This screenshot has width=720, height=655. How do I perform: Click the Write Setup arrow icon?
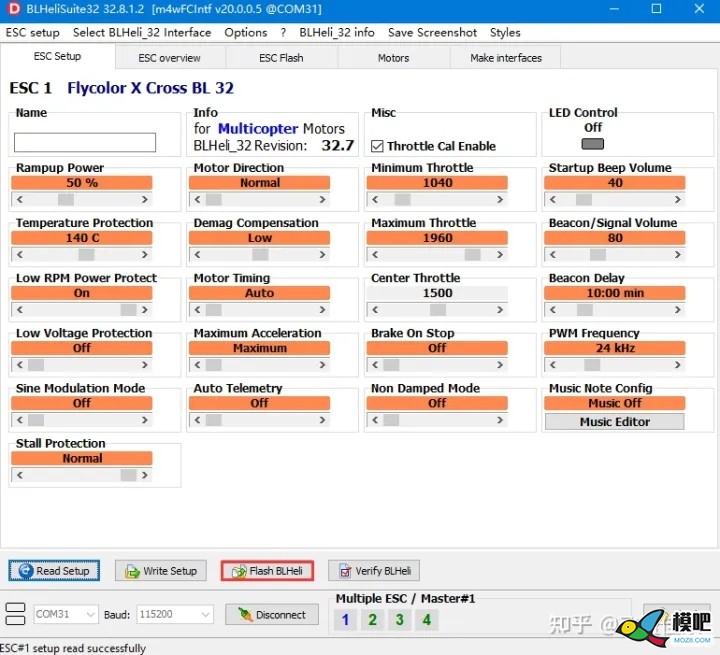coord(132,571)
